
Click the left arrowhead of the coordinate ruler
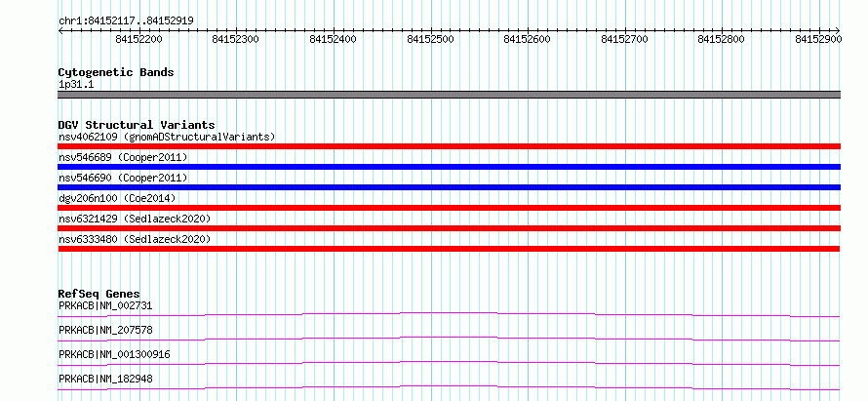point(60,30)
